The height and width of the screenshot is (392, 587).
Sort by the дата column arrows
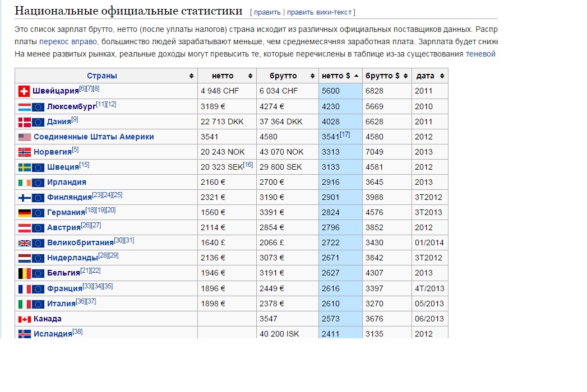[x=442, y=76]
